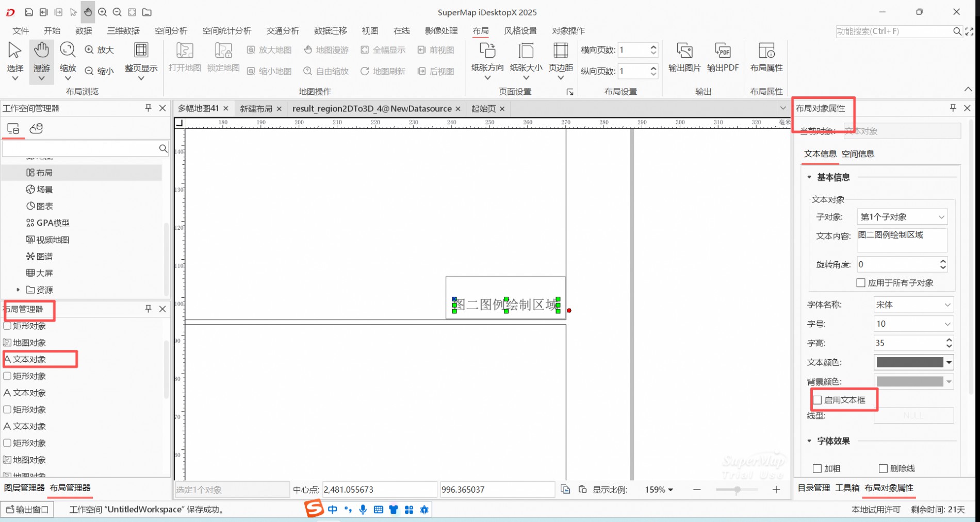This screenshot has width=980, height=522.
Task: Click the 输出窗口 button in status bar
Action: [27, 509]
